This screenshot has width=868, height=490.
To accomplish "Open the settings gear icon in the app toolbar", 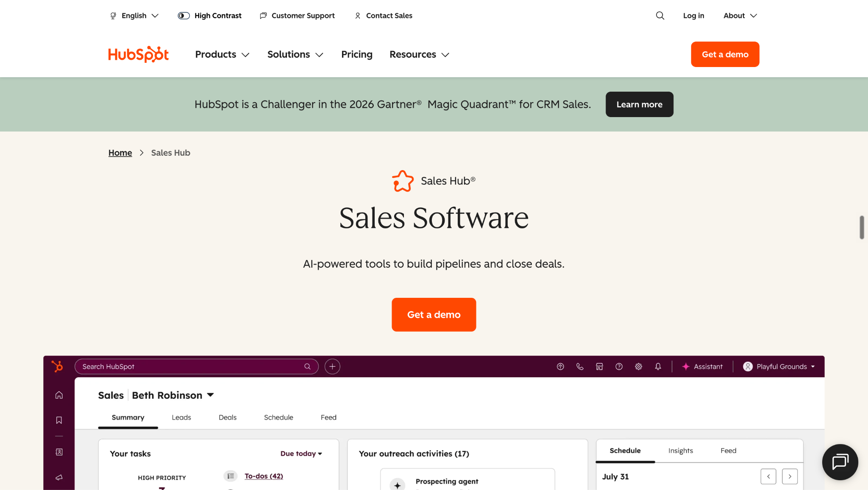I will 638,367.
